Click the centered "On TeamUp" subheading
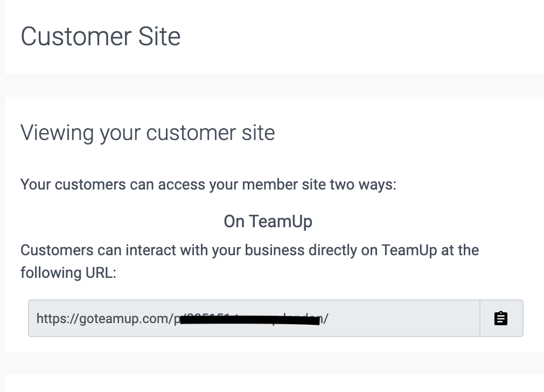 click(x=268, y=221)
